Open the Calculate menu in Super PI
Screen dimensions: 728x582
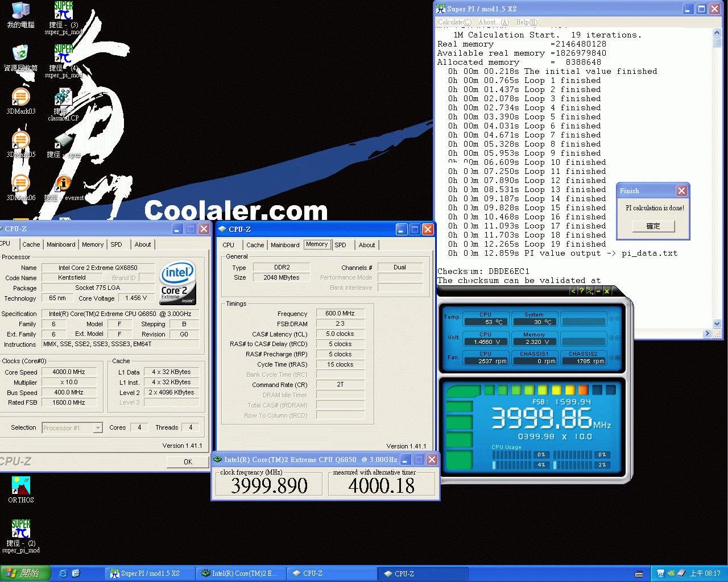[454, 22]
